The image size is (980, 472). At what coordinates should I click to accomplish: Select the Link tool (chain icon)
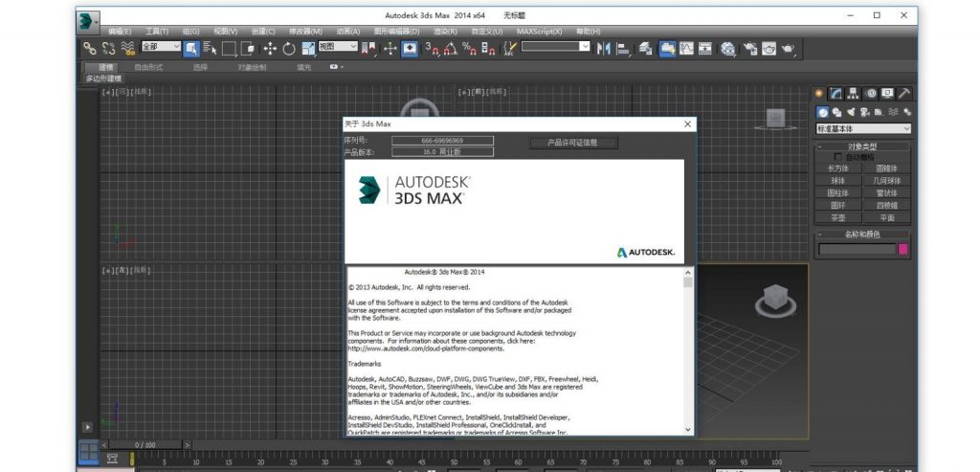coord(90,48)
